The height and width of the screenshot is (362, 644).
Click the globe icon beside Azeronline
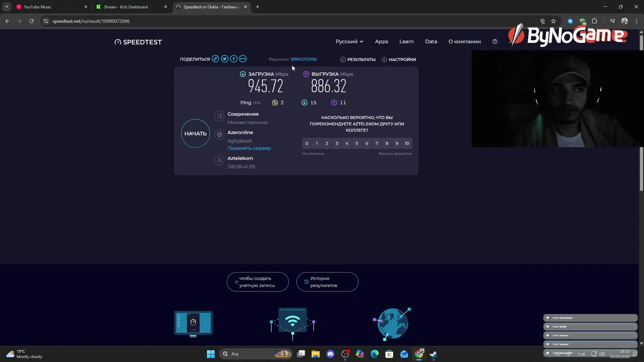(219, 134)
